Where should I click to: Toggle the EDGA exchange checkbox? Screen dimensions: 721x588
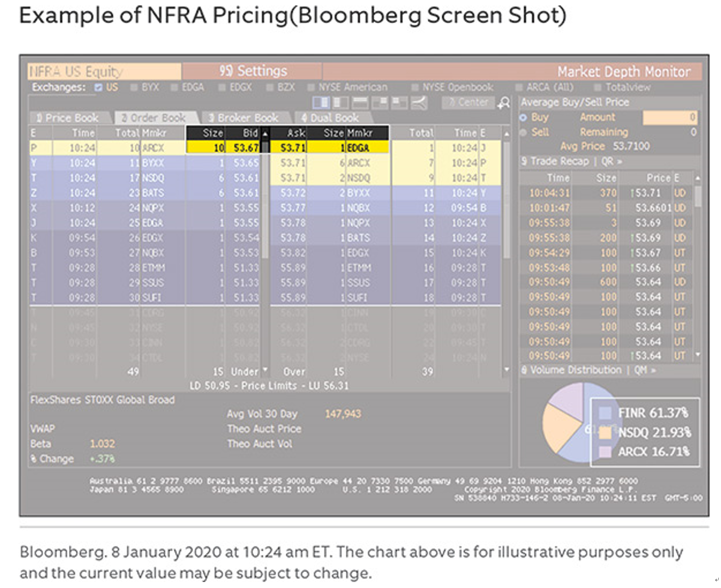pos(174,87)
